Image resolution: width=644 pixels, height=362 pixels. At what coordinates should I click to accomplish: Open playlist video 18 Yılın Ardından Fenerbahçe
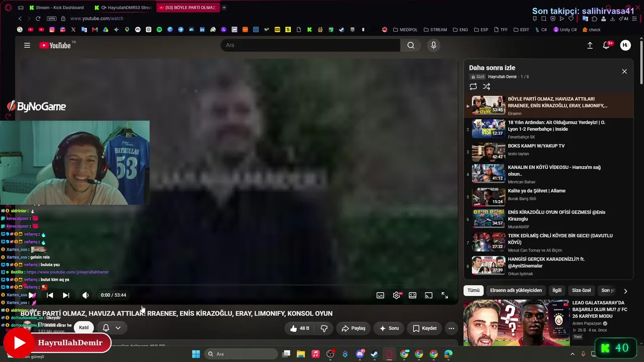[x=548, y=129]
